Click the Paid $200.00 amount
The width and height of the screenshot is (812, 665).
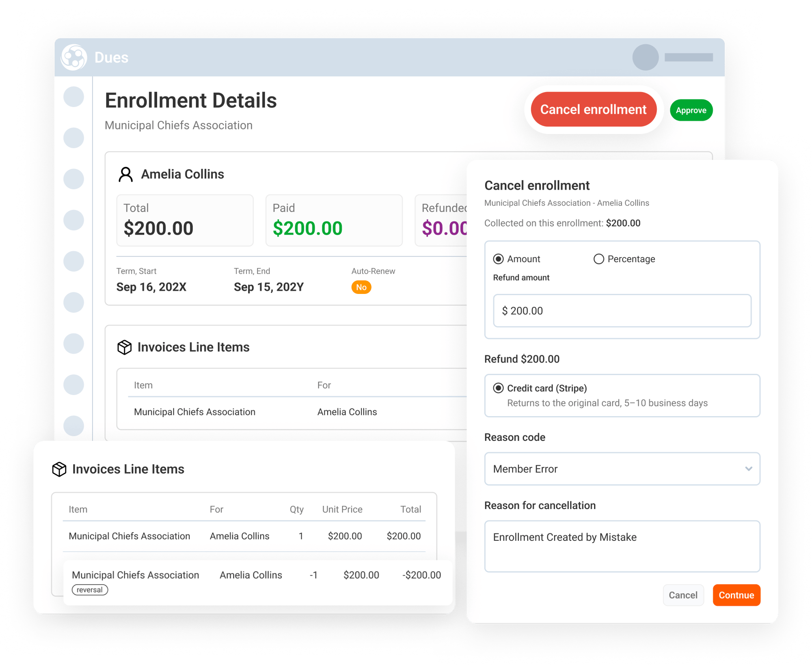click(x=307, y=228)
